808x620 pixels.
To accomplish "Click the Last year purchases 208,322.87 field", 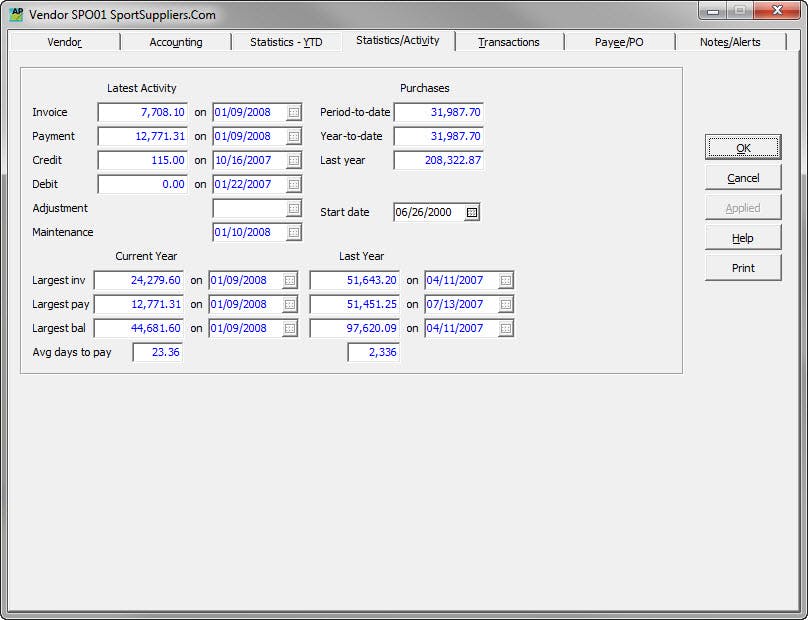I will 439,160.
